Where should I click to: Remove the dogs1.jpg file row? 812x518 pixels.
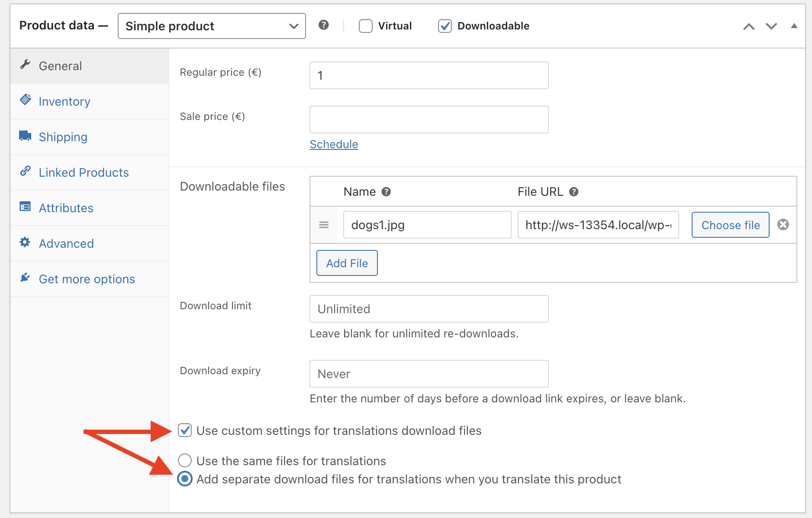(x=783, y=224)
